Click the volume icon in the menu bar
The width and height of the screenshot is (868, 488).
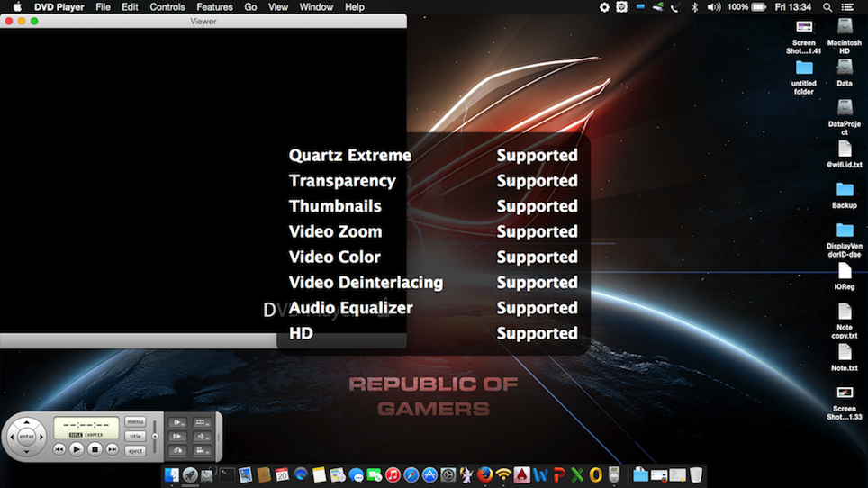(713, 7)
